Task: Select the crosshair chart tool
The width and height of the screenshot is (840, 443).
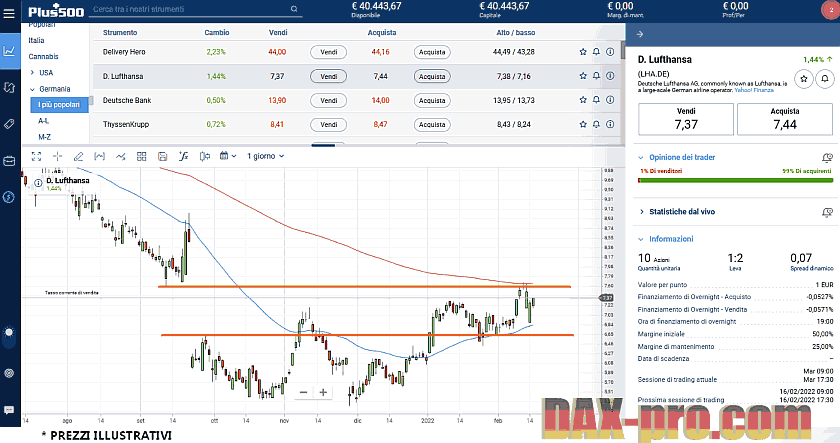Action: [x=57, y=156]
